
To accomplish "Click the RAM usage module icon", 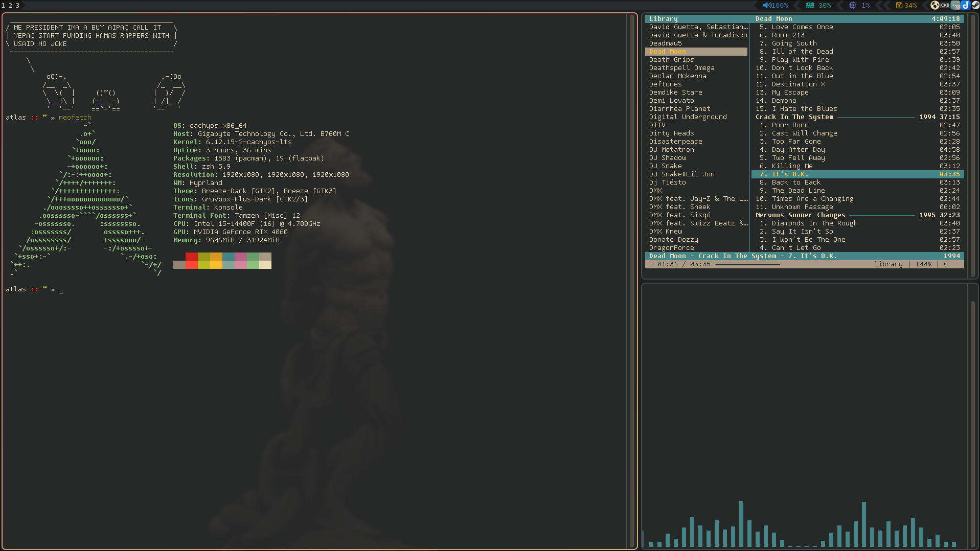I will (810, 5).
